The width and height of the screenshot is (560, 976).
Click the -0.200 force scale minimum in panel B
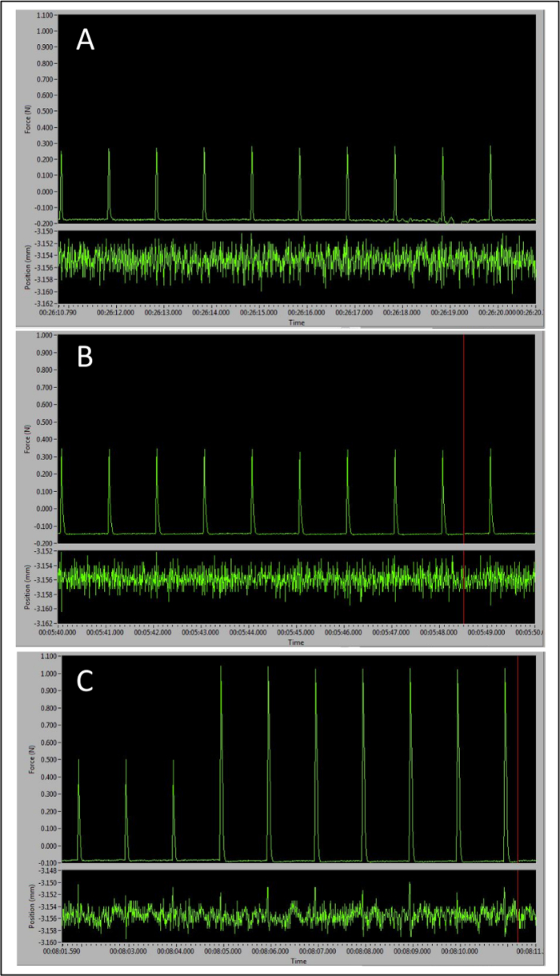click(x=43, y=543)
